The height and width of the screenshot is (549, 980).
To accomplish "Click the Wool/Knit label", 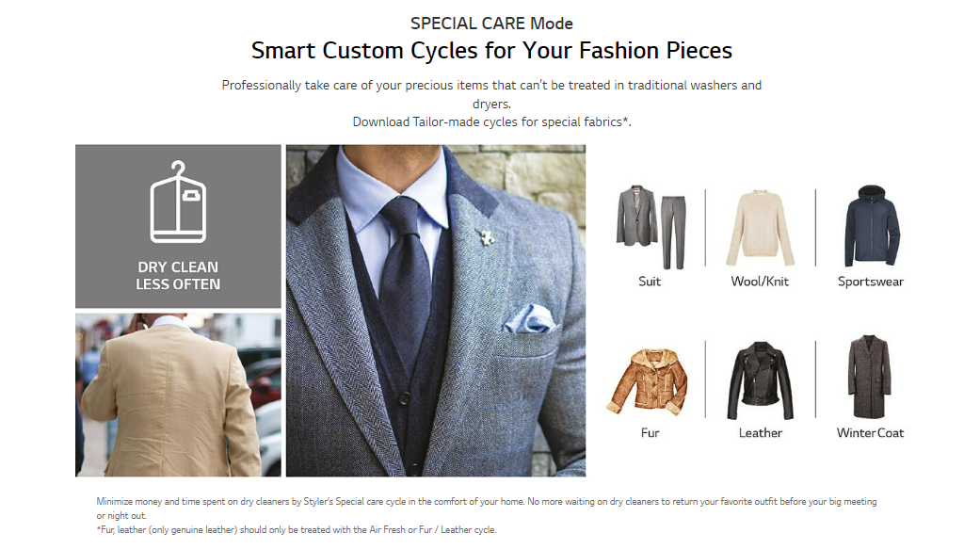I will coord(760,282).
